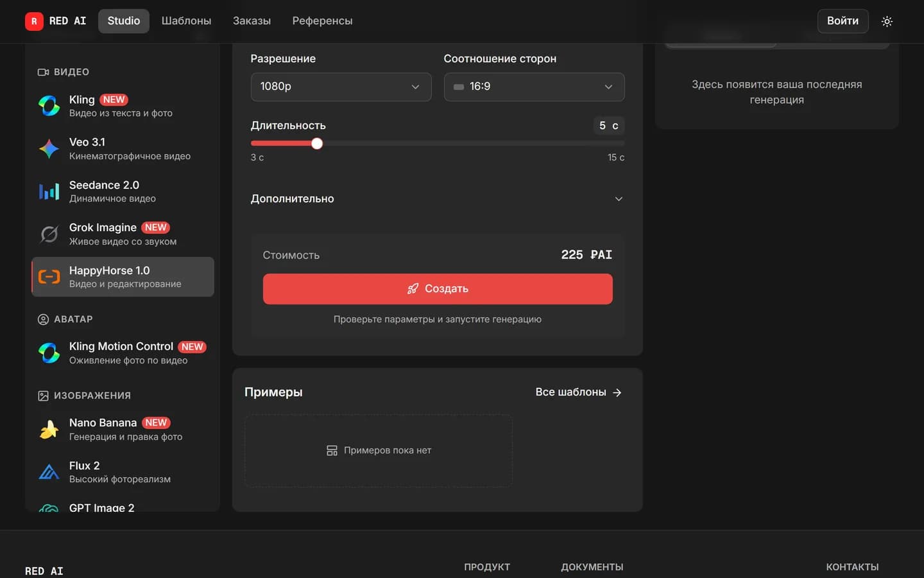The image size is (924, 578).
Task: Select Flux 2 image model
Action: click(123, 472)
